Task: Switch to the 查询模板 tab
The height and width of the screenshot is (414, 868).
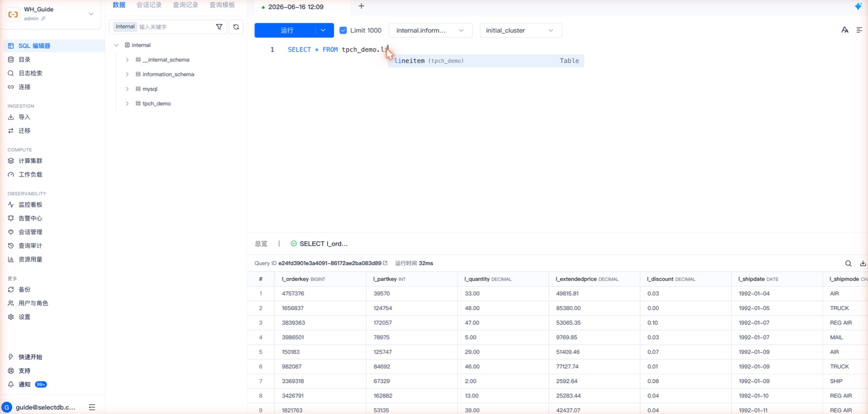Action: click(222, 5)
